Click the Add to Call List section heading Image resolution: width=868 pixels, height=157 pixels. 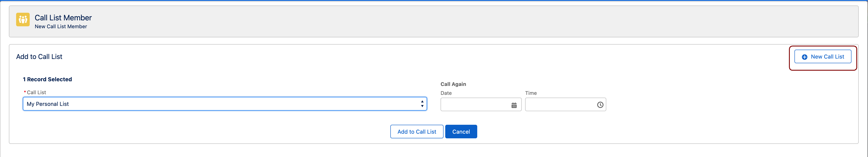[x=39, y=57]
